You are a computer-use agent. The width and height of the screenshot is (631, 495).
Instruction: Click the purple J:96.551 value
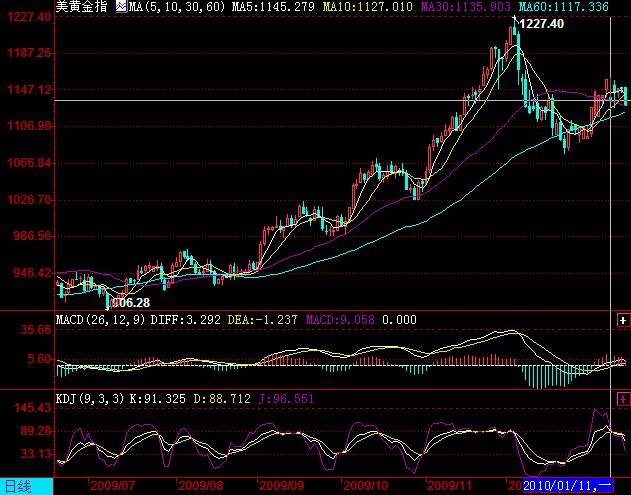[x=286, y=399]
